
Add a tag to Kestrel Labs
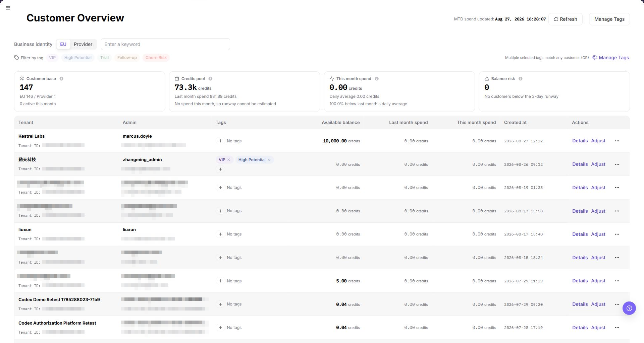coord(220,141)
